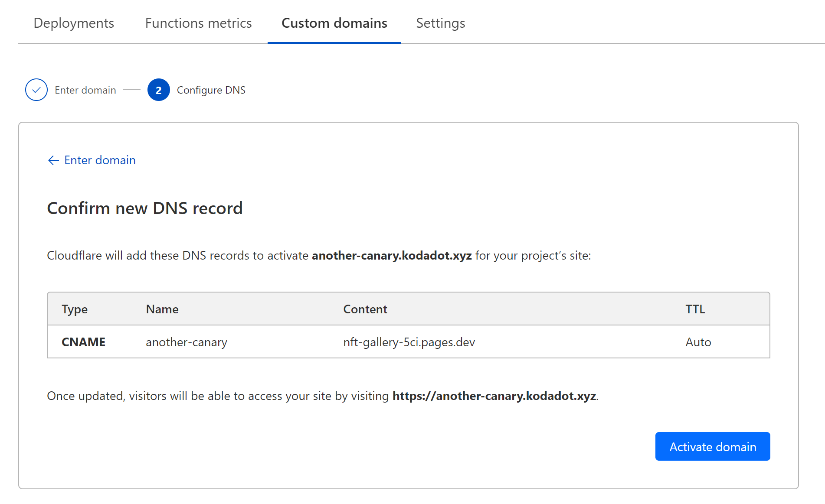Click the completed step checkmark icon

click(x=36, y=90)
